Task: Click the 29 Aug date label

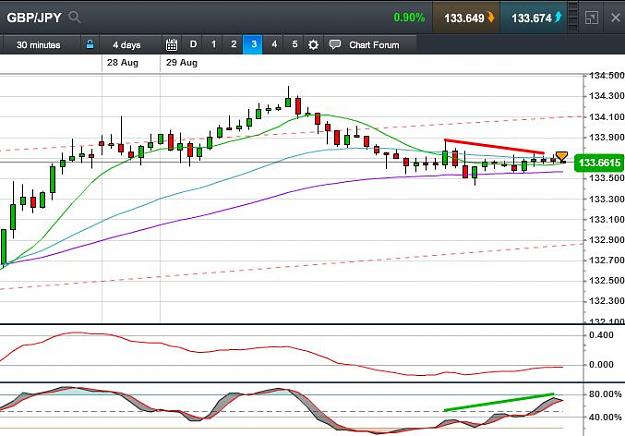Action: point(182,63)
